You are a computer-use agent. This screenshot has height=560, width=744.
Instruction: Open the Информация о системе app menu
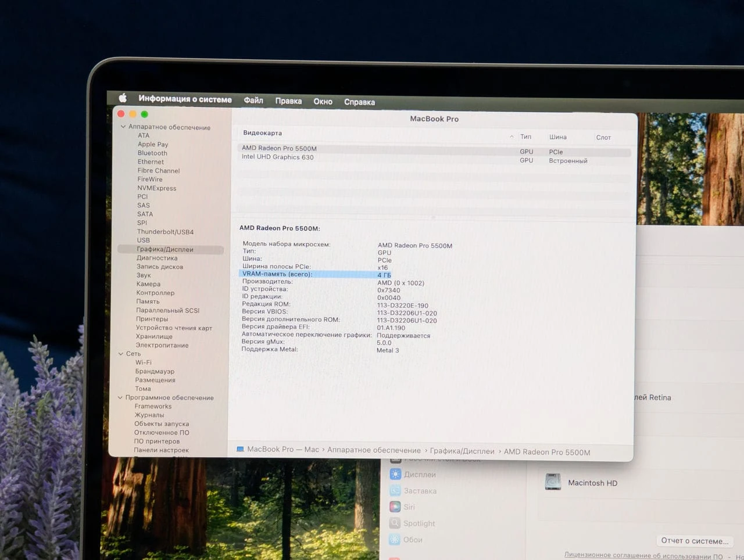coord(185,99)
